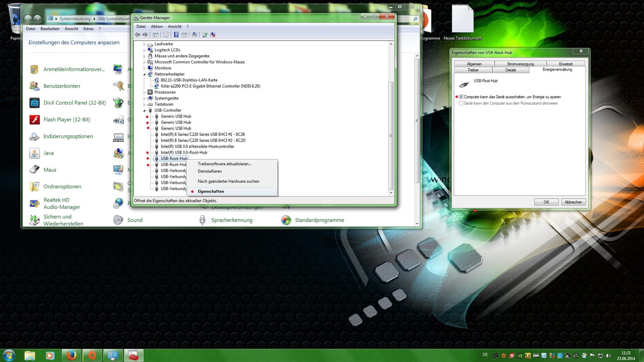Open the Bearbeiten menu in Systemsteuerung window

(x=50, y=29)
